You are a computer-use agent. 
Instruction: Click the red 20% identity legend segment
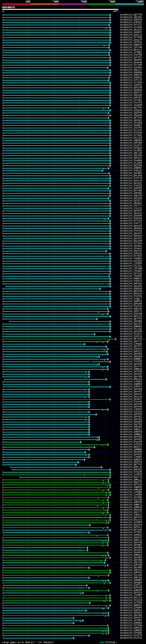click(x=16, y=4)
